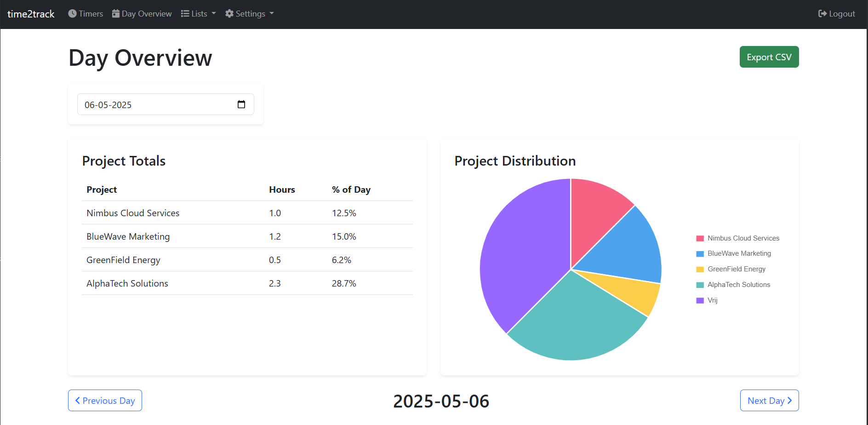This screenshot has width=868, height=425.
Task: Select the Nimbus Cloud Services table row name
Action: click(x=133, y=213)
